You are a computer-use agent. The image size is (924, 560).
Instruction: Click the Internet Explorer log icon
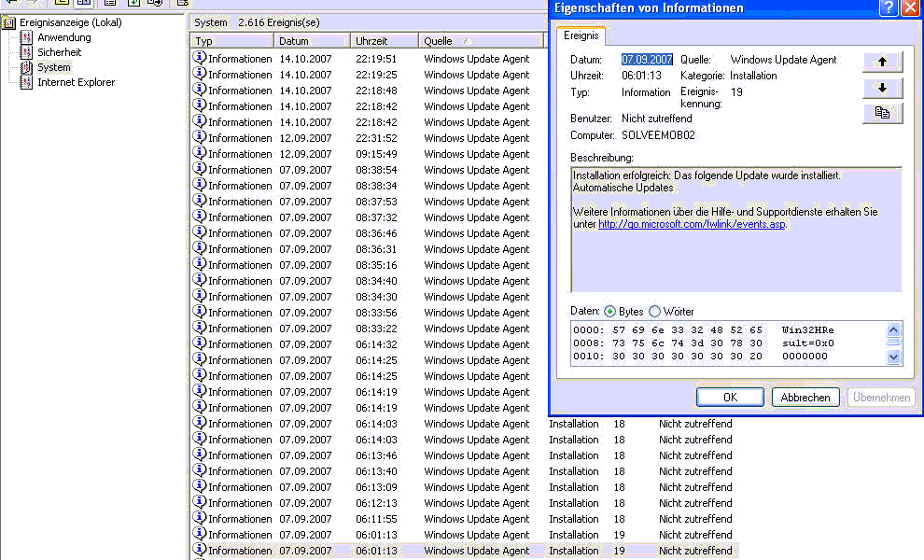tap(26, 82)
